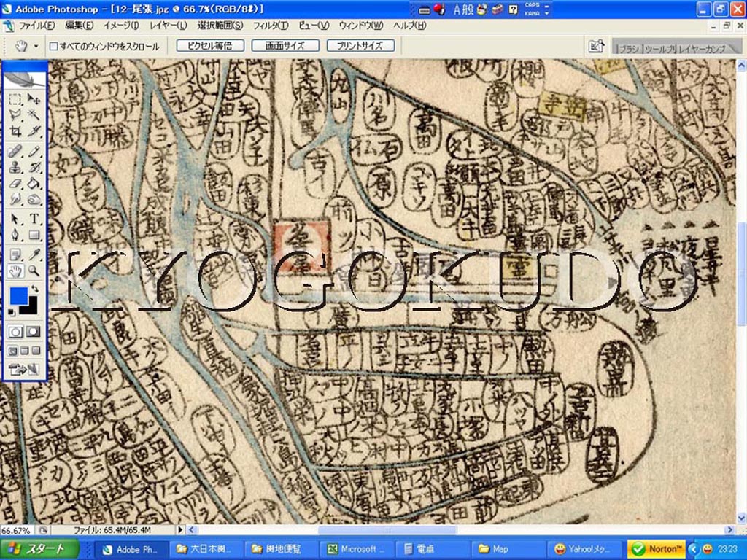Click the feather logo atop the toolbox

tap(25, 79)
